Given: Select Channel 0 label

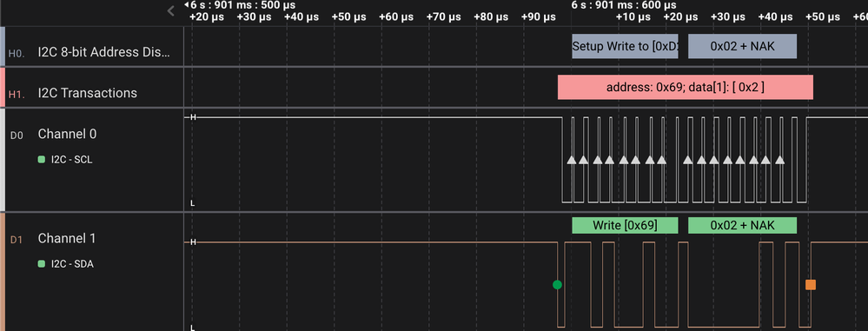Looking at the screenshot, I should [x=67, y=134].
